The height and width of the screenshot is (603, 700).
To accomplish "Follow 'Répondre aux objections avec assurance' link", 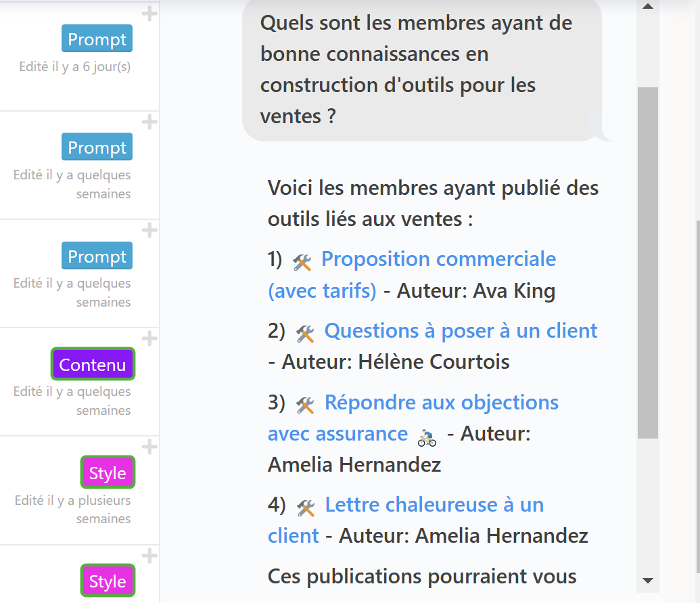I will [x=441, y=403].
